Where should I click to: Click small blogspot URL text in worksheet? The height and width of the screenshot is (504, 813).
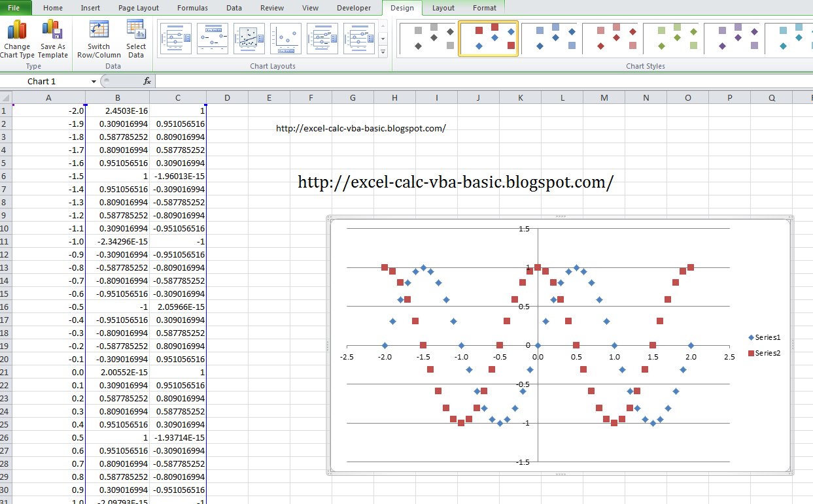pos(361,129)
